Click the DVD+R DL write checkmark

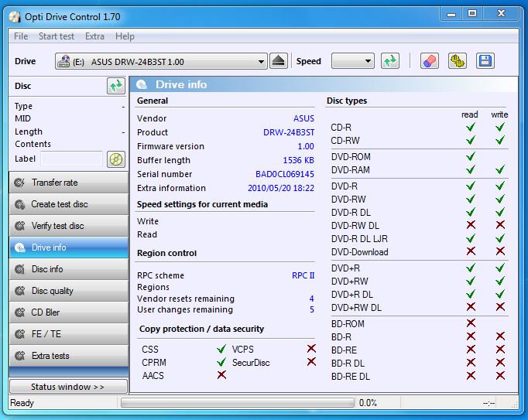tap(500, 294)
